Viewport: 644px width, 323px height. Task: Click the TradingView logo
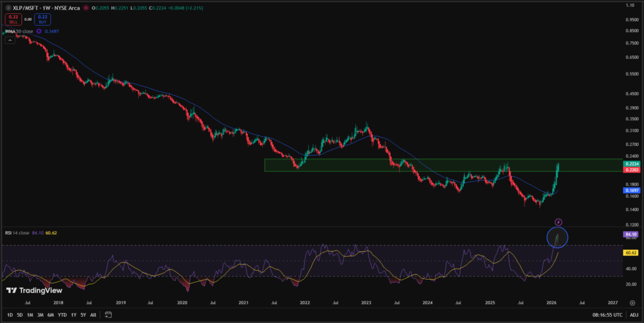[x=35, y=290]
